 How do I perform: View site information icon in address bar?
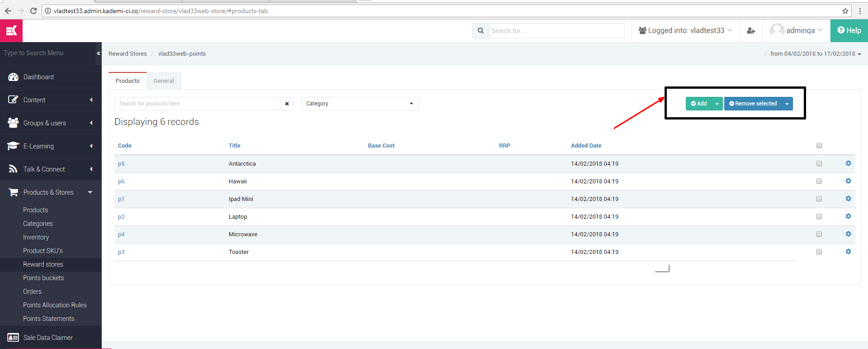tap(47, 11)
